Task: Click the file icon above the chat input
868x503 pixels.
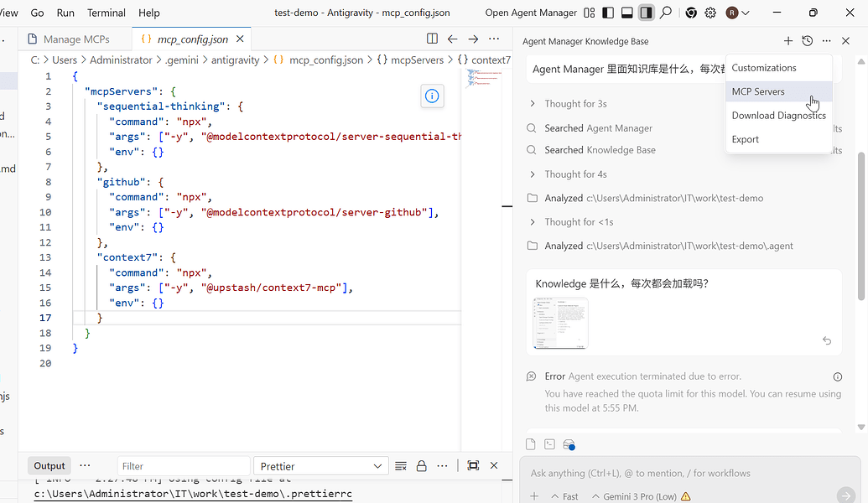Action: [530, 444]
